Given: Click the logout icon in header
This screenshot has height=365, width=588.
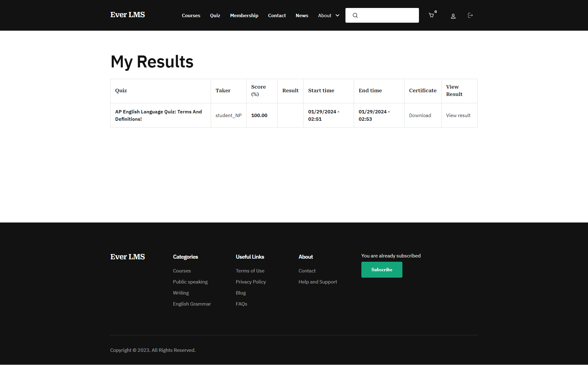Looking at the screenshot, I should click(x=470, y=15).
